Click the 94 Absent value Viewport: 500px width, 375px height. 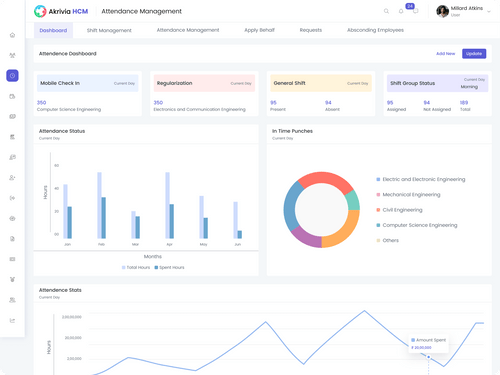click(x=328, y=103)
